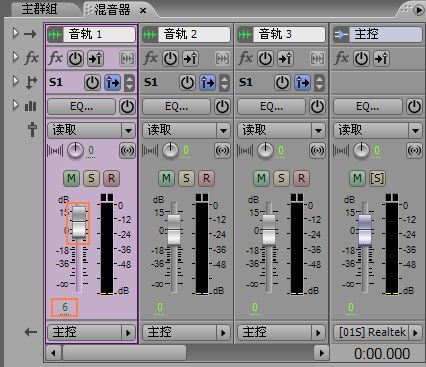This screenshot has width=426, height=367.
Task: Open 读取 automation dropdown on 音轨 2
Action: 186,130
